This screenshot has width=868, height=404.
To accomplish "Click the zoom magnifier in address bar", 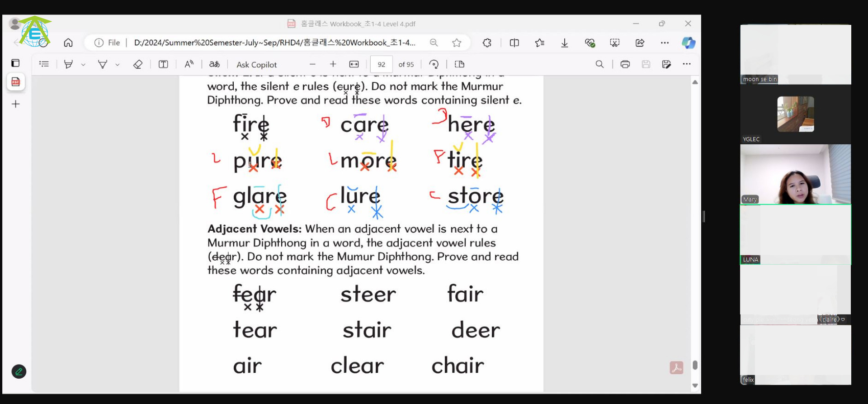I will pos(434,43).
